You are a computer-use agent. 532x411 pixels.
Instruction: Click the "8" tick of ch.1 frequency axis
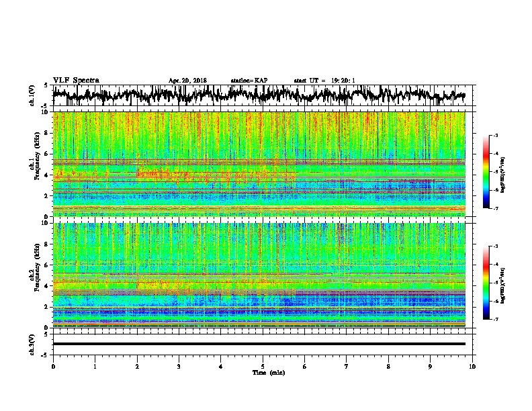click(x=46, y=133)
